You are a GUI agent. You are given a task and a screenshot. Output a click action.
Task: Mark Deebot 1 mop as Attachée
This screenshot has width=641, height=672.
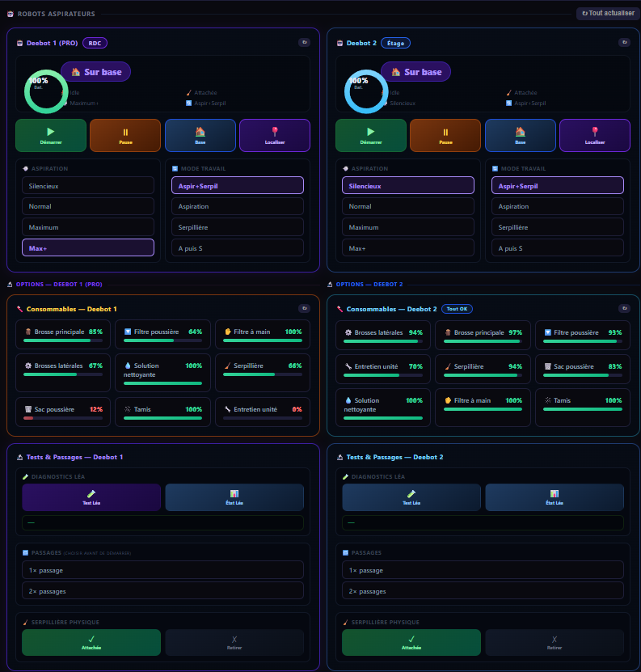(x=91, y=642)
